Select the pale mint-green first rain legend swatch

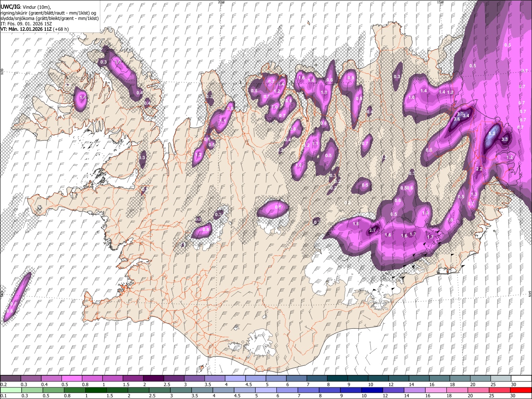[11, 390]
